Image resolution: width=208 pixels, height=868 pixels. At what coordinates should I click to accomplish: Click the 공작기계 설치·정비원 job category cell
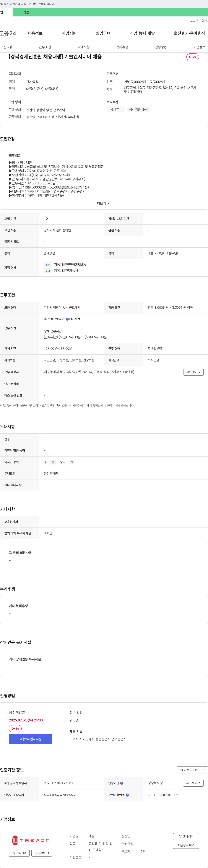click(57, 230)
